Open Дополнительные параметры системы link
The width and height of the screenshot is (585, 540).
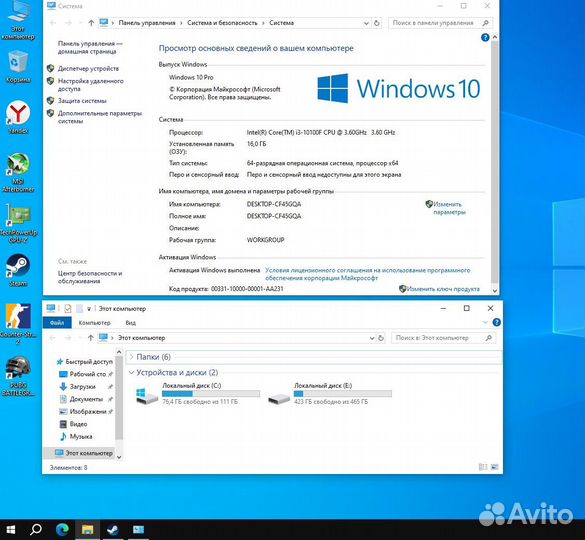tap(100, 117)
